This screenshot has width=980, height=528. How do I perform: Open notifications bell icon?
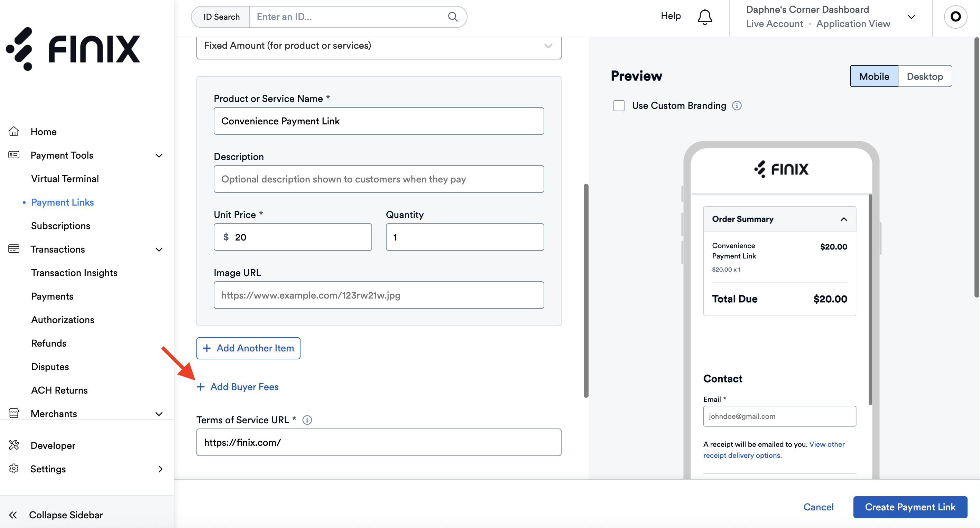pyautogui.click(x=704, y=17)
